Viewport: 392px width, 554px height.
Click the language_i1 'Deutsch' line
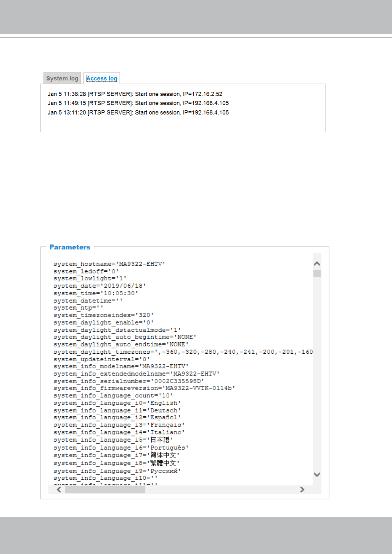click(117, 410)
